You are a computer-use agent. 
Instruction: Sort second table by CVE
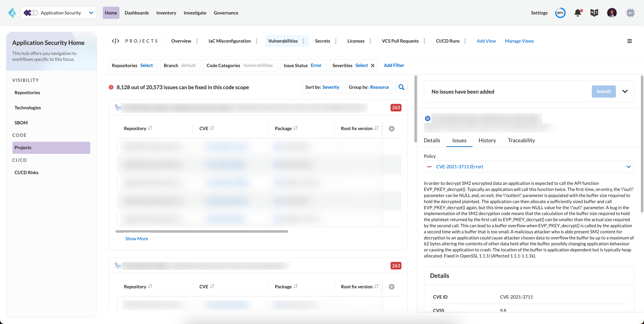click(x=212, y=286)
